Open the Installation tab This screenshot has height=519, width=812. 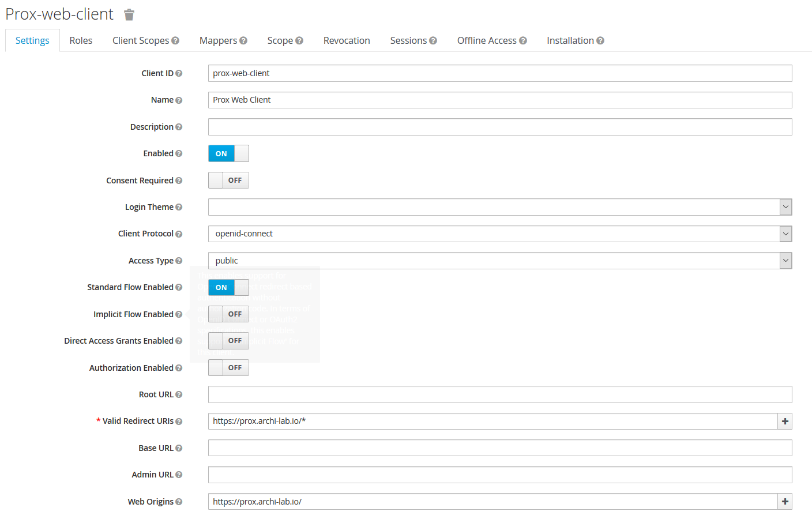tap(570, 40)
